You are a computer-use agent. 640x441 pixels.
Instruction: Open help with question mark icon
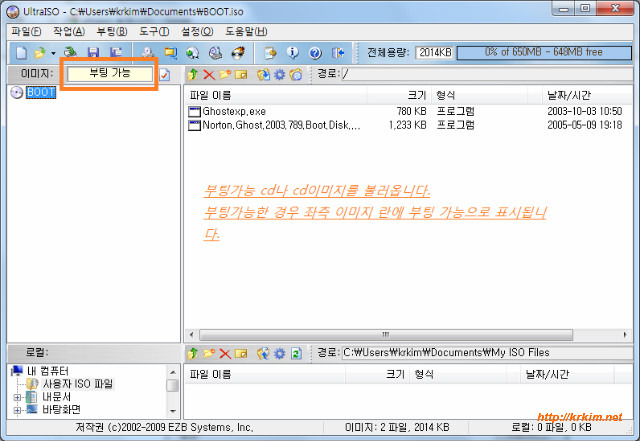(x=315, y=53)
